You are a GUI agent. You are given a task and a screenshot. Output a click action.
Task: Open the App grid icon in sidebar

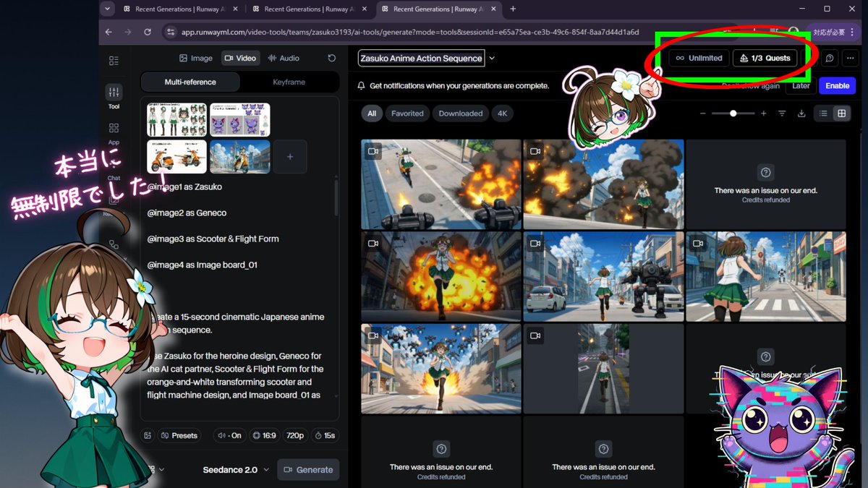coord(114,128)
